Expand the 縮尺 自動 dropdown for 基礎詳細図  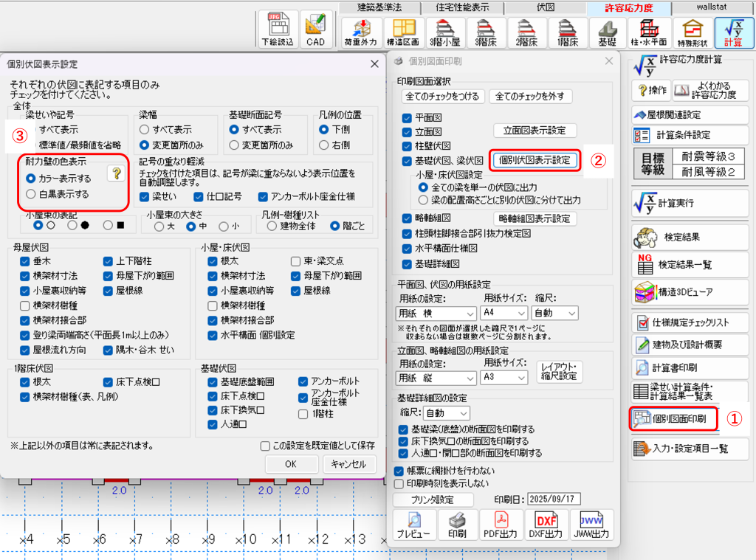(x=447, y=413)
